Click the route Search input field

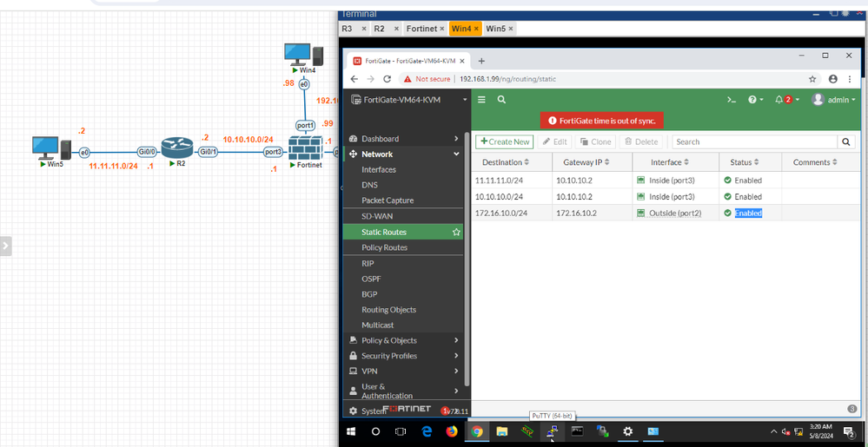tap(754, 141)
